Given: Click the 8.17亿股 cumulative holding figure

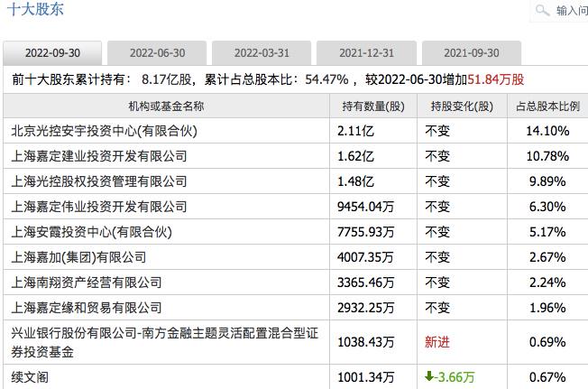Looking at the screenshot, I should (x=166, y=79).
